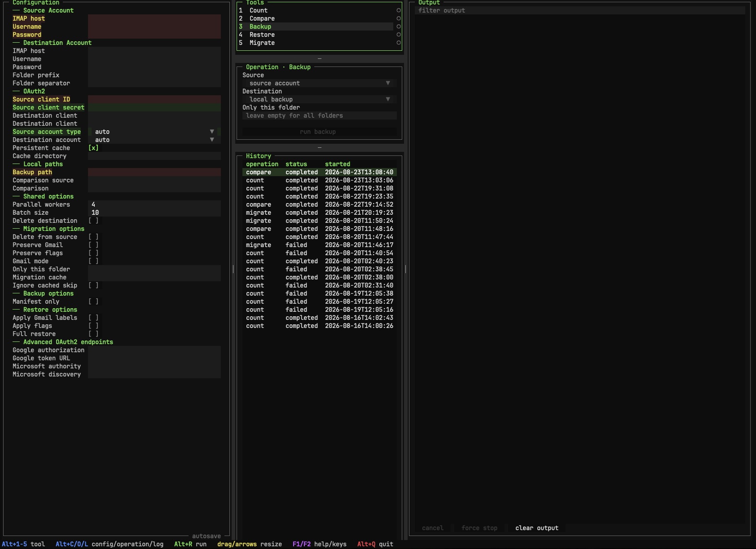Click the History 'started' column header
This screenshot has height=549, width=756.
tap(338, 164)
